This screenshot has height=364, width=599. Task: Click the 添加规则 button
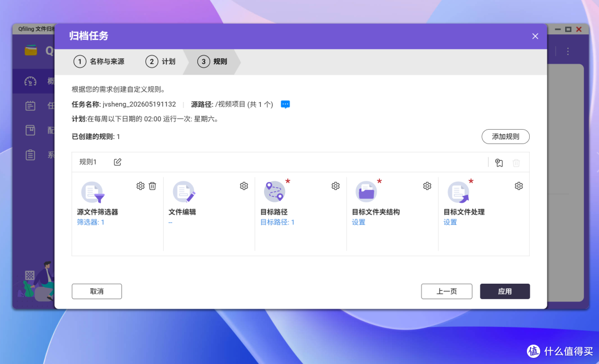pyautogui.click(x=505, y=137)
